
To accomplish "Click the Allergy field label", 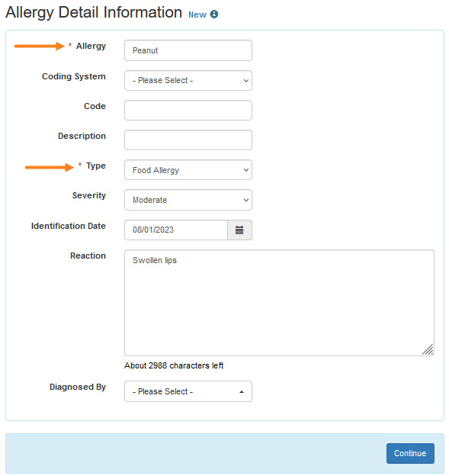I will click(x=91, y=46).
